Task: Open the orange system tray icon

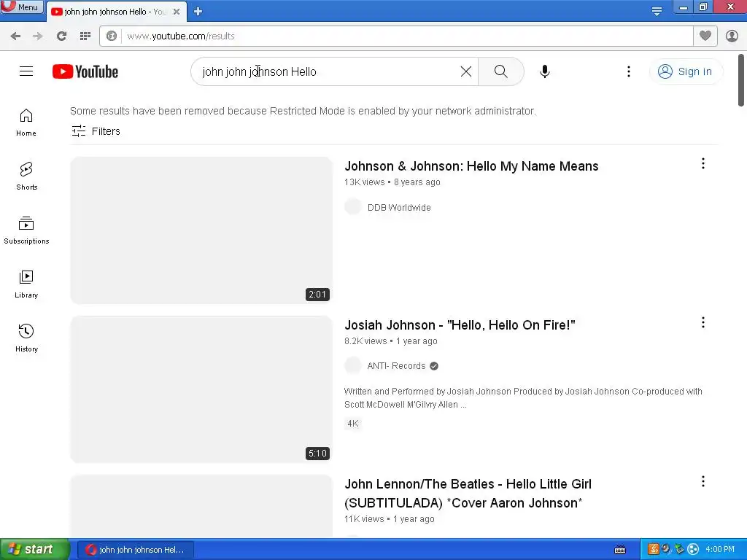Action: [654, 550]
